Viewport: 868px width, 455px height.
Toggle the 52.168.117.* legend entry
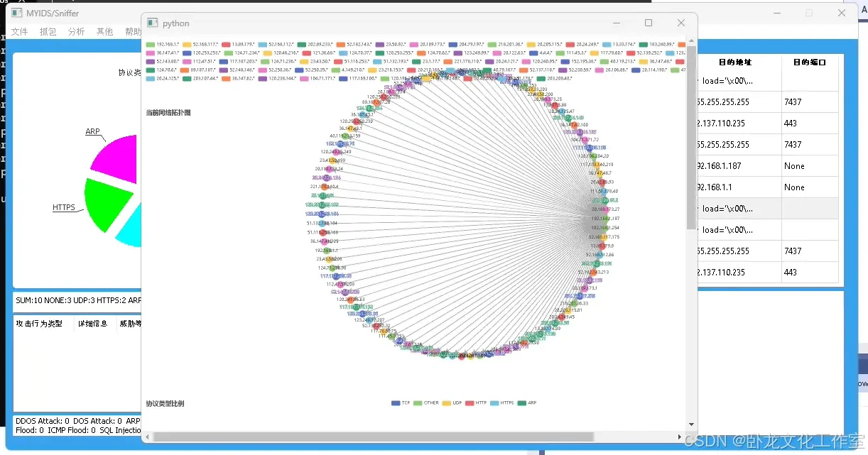[202, 44]
